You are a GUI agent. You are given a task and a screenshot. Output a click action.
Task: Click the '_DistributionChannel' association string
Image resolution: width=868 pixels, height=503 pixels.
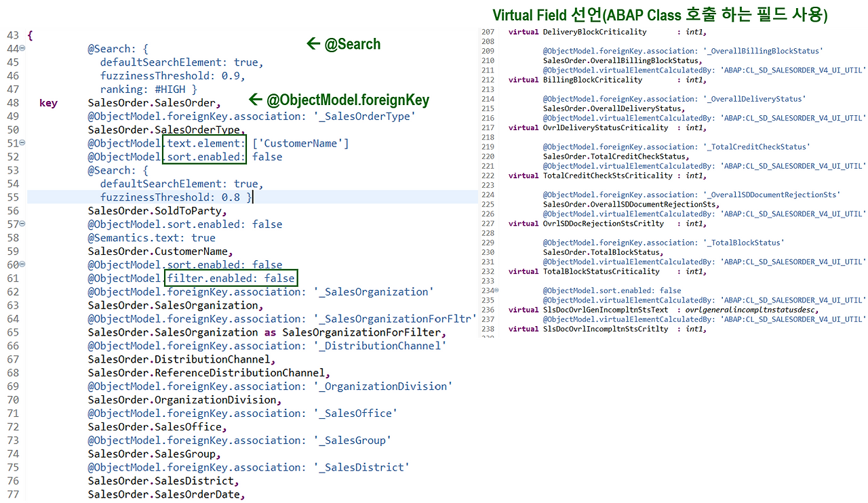[381, 346]
